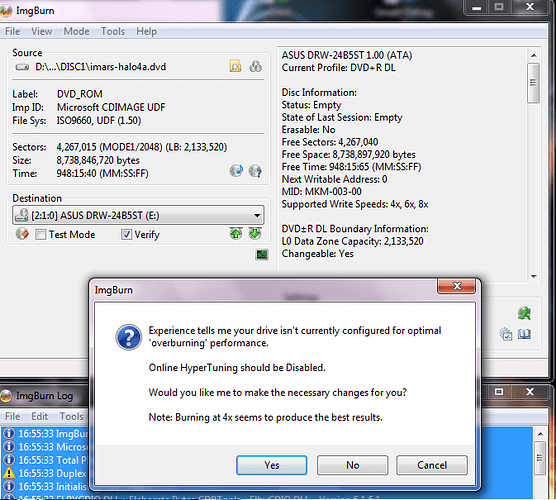Click the Label value DVD_ROM
This screenshot has width=556, height=500.
point(80,94)
